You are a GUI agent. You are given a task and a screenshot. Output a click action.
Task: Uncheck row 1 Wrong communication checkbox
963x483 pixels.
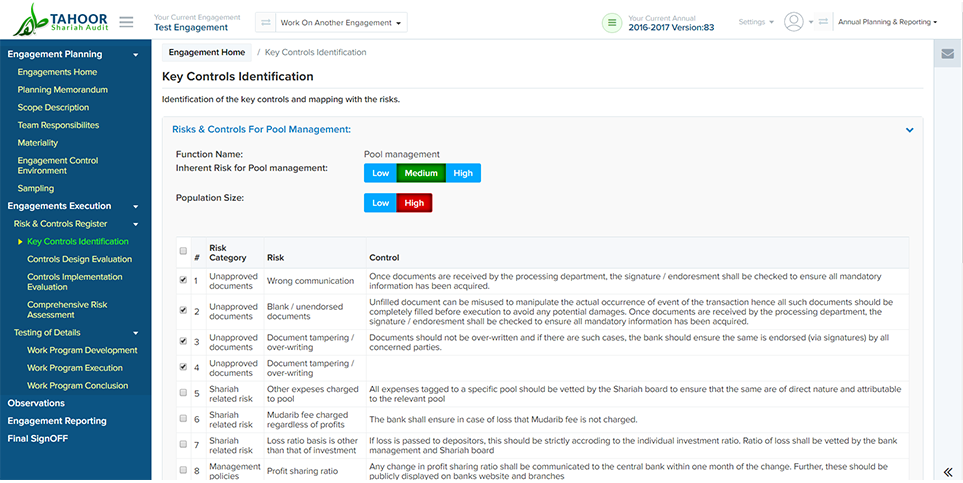[183, 280]
